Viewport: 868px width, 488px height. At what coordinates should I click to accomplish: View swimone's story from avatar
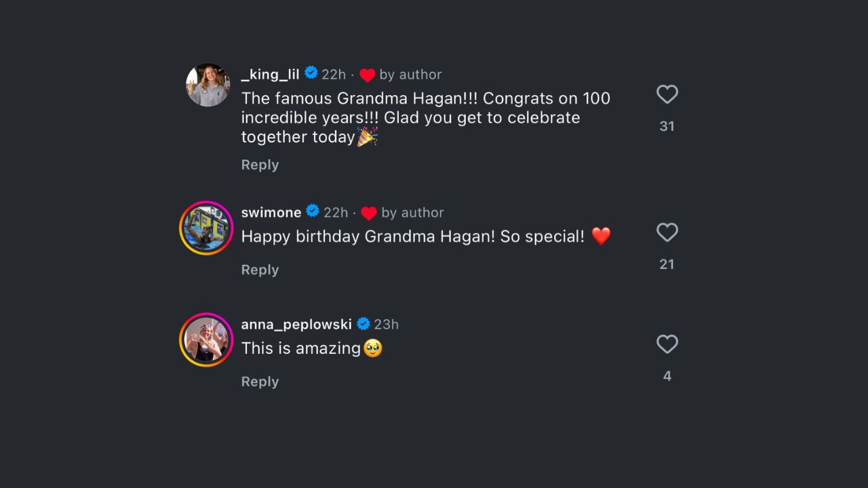(x=206, y=228)
